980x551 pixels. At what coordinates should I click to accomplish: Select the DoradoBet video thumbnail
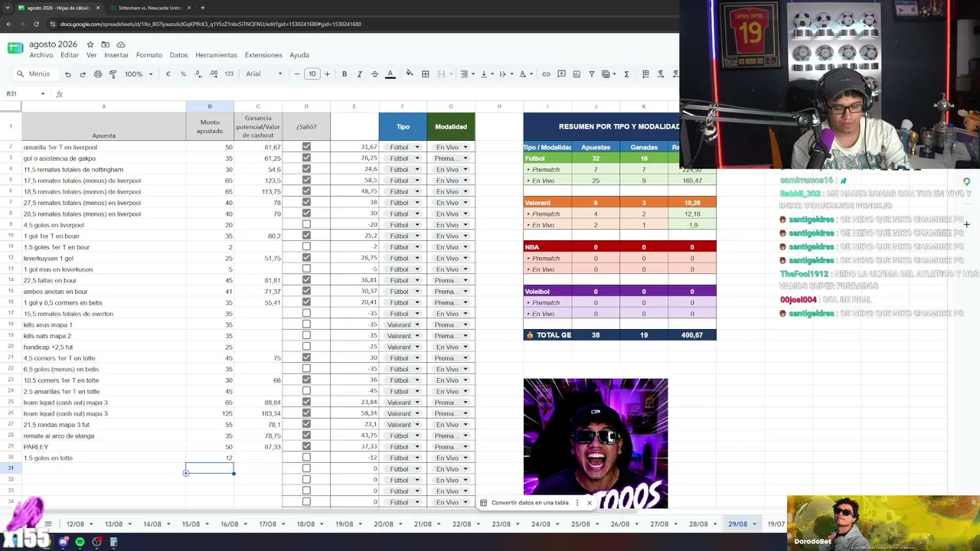884,523
